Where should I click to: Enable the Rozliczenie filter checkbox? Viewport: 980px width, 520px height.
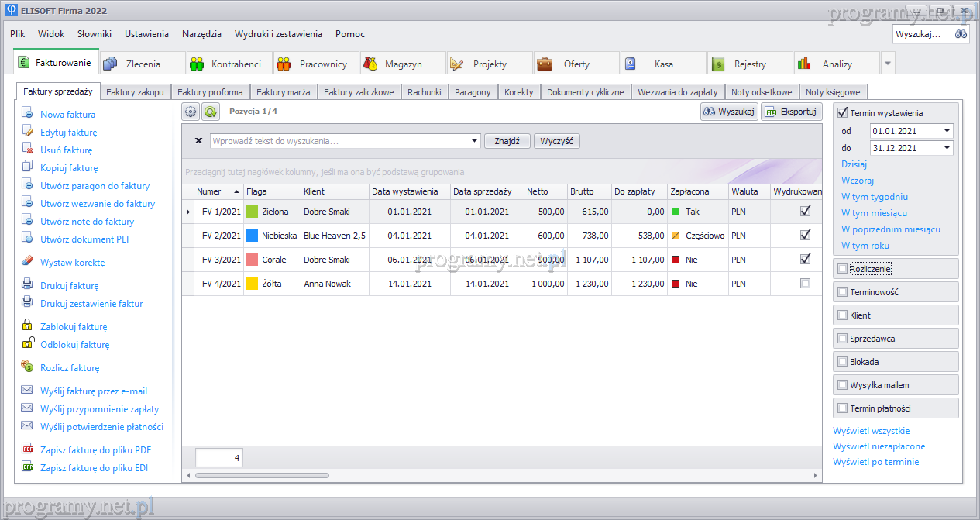click(x=842, y=269)
